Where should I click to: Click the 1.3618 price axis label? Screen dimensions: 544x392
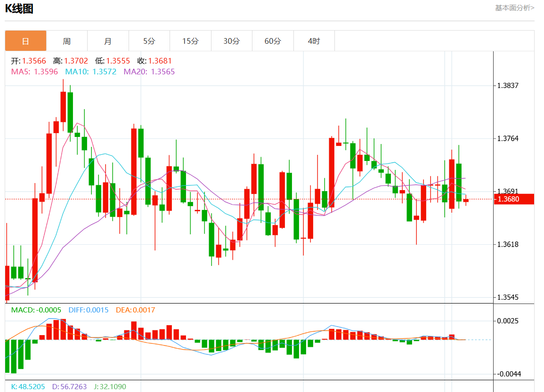pyautogui.click(x=508, y=244)
